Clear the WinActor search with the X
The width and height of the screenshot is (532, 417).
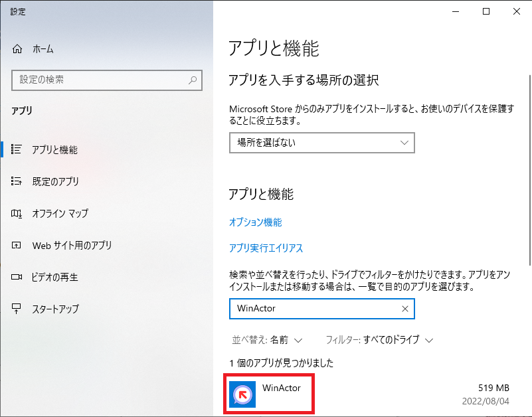pos(404,309)
